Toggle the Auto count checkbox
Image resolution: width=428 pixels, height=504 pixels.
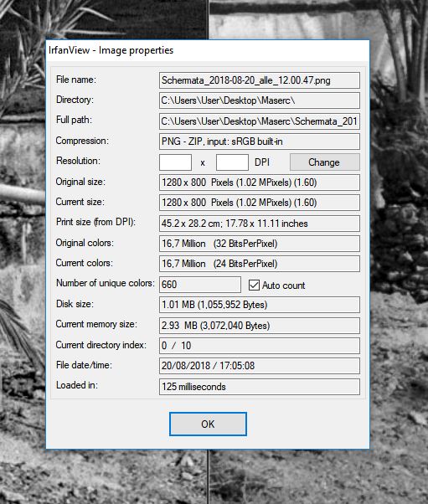coord(254,285)
